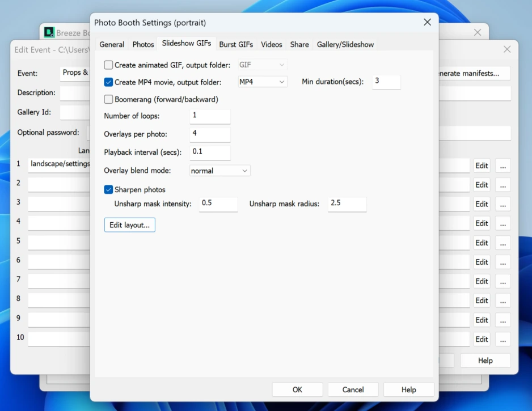Viewport: 532px width, 411px height.
Task: Click the Min duration(secs) field
Action: (x=386, y=82)
